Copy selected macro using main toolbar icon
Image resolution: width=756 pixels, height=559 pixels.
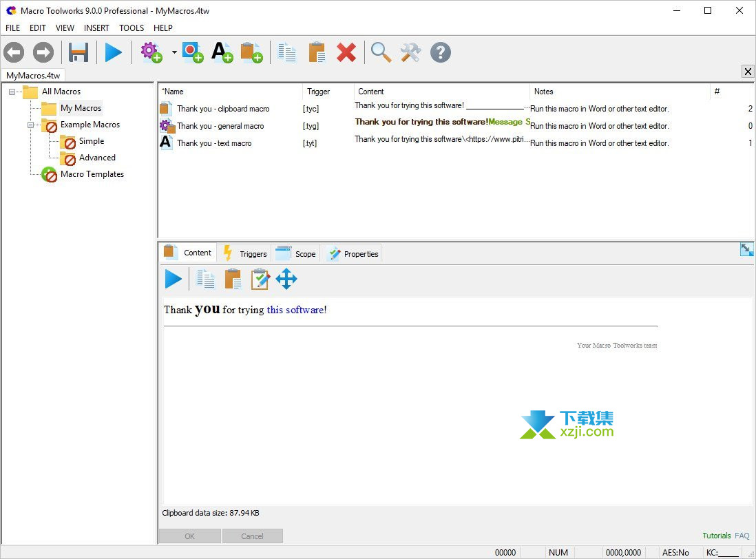point(287,52)
